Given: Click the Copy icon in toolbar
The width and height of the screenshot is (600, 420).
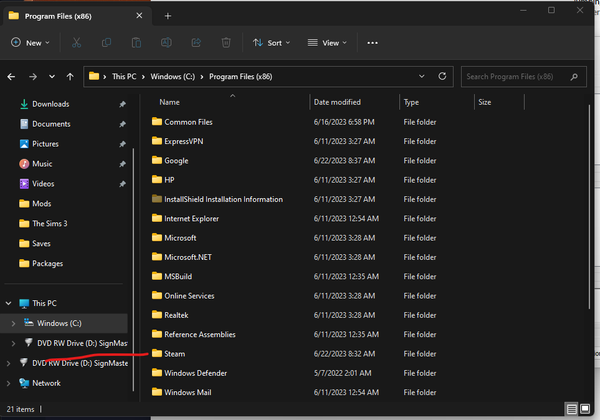Looking at the screenshot, I should click(x=106, y=43).
